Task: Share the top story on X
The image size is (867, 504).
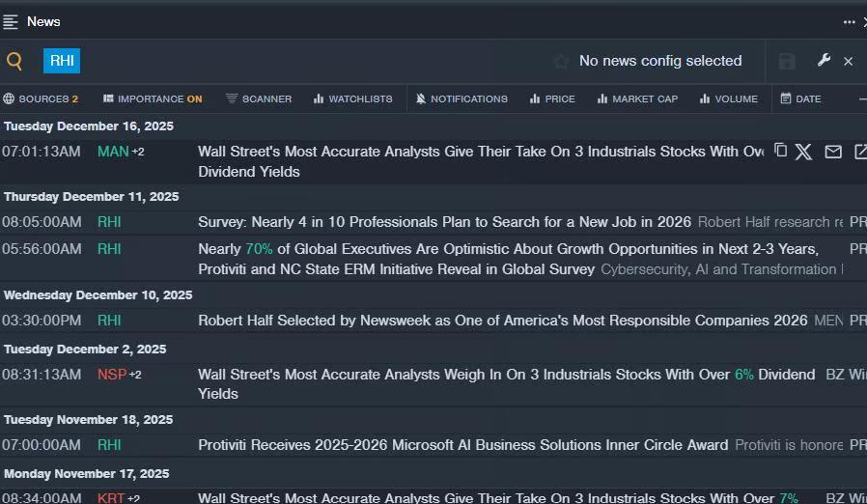Action: point(803,152)
